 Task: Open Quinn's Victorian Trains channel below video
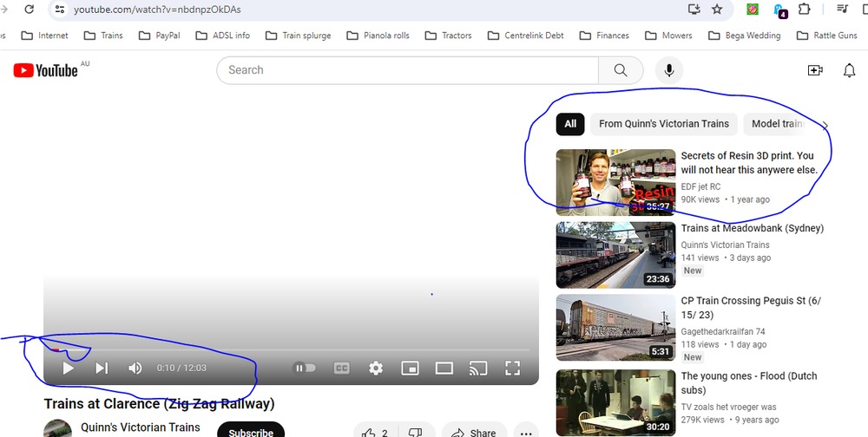(x=141, y=427)
